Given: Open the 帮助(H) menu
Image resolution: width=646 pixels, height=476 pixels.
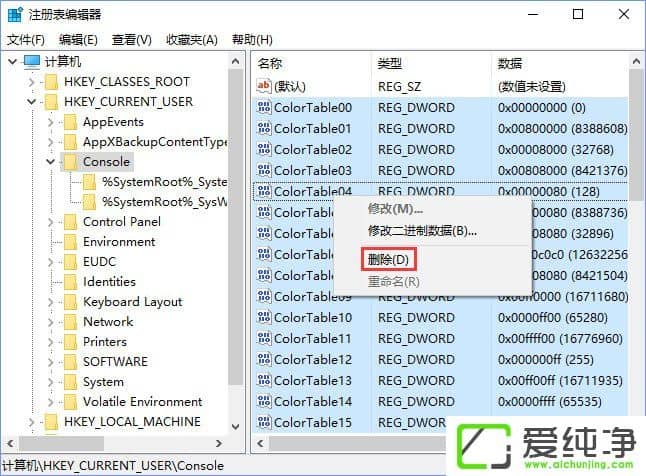Looking at the screenshot, I should tap(252, 40).
